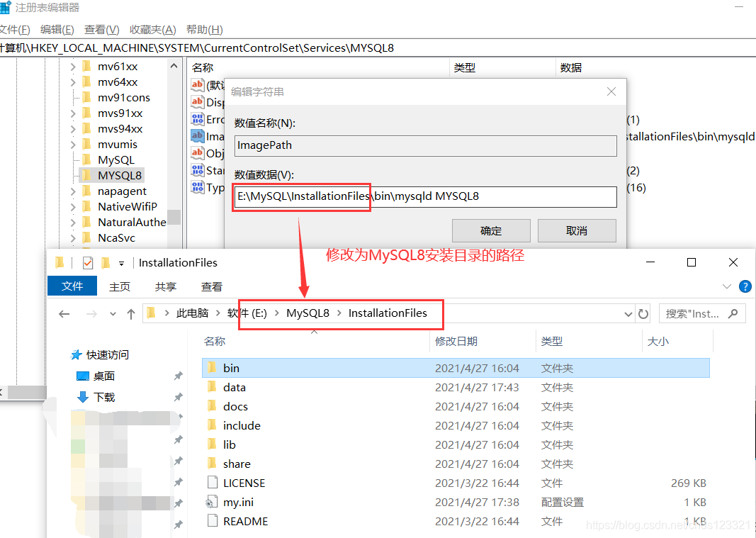Expand the napagent registry key
The height and width of the screenshot is (538, 756).
[73, 191]
